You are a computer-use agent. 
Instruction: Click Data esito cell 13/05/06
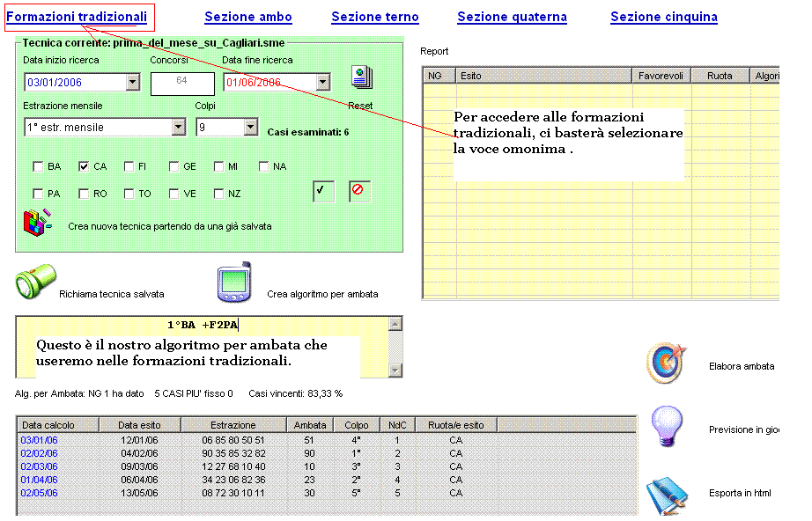tap(139, 493)
